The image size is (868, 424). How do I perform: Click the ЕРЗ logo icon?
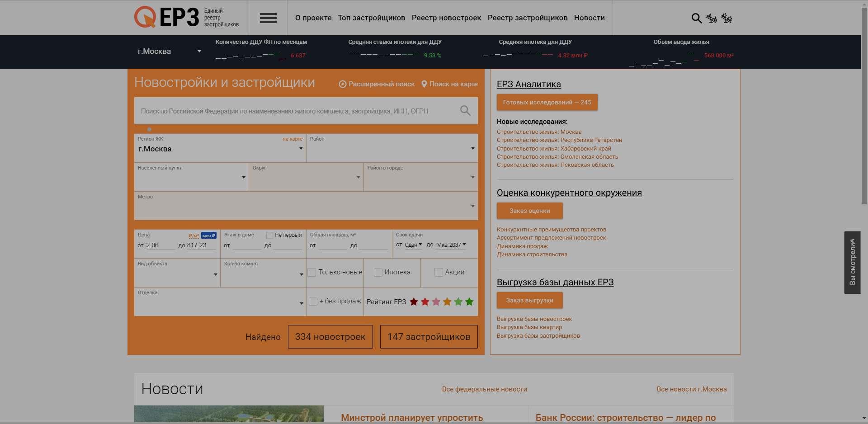pyautogui.click(x=145, y=18)
